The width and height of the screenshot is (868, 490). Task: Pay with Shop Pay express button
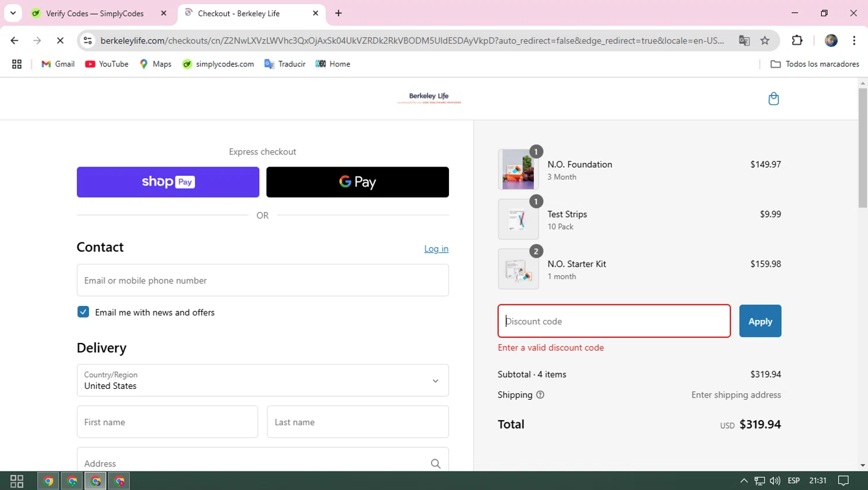tap(168, 182)
